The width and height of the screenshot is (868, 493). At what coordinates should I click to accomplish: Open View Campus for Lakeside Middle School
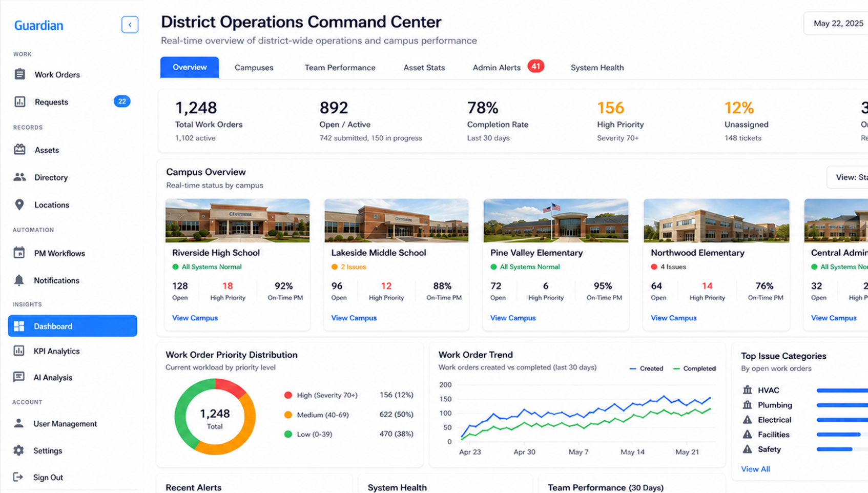tap(354, 318)
